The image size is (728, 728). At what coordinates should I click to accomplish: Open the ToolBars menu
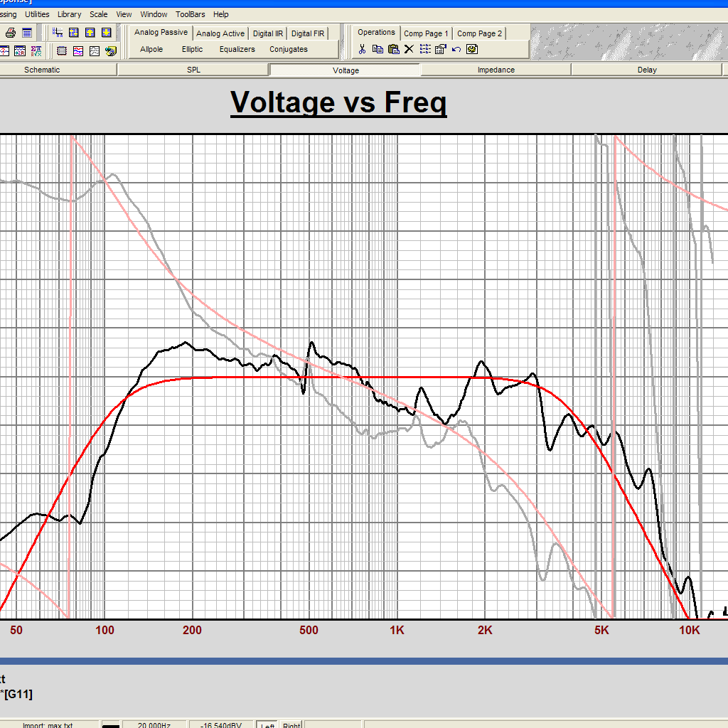[191, 14]
